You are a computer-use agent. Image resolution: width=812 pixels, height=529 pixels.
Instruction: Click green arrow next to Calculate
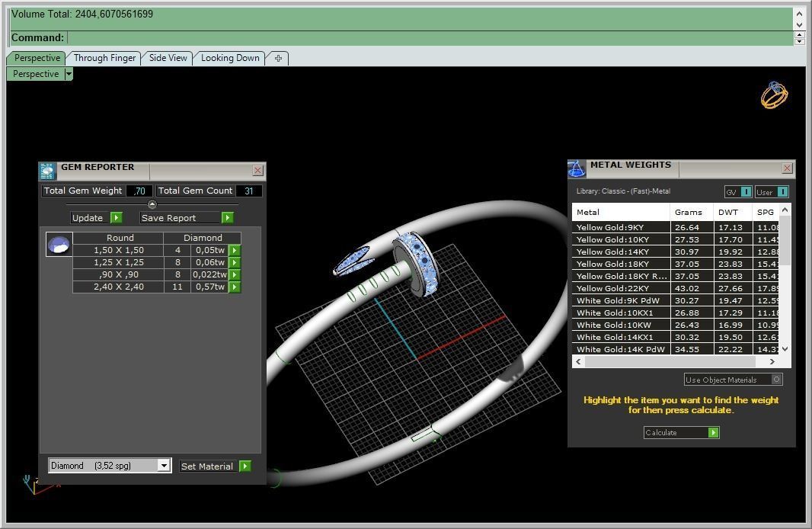click(714, 432)
